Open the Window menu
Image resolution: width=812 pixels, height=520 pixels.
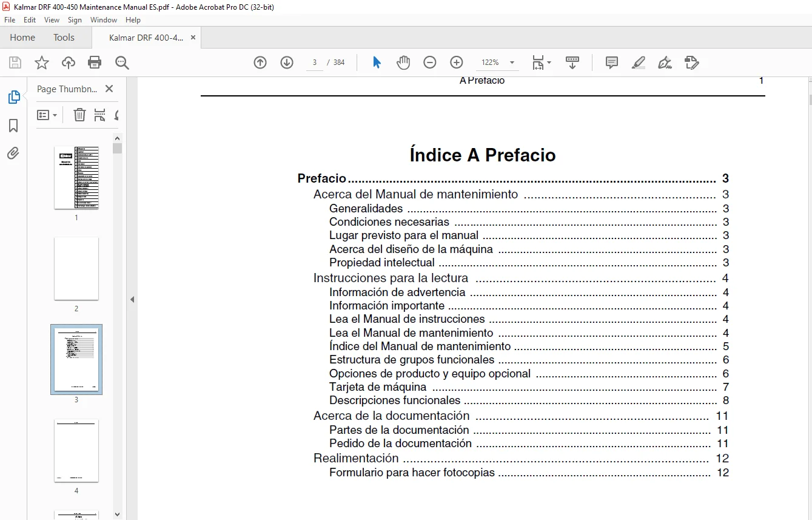click(x=104, y=20)
